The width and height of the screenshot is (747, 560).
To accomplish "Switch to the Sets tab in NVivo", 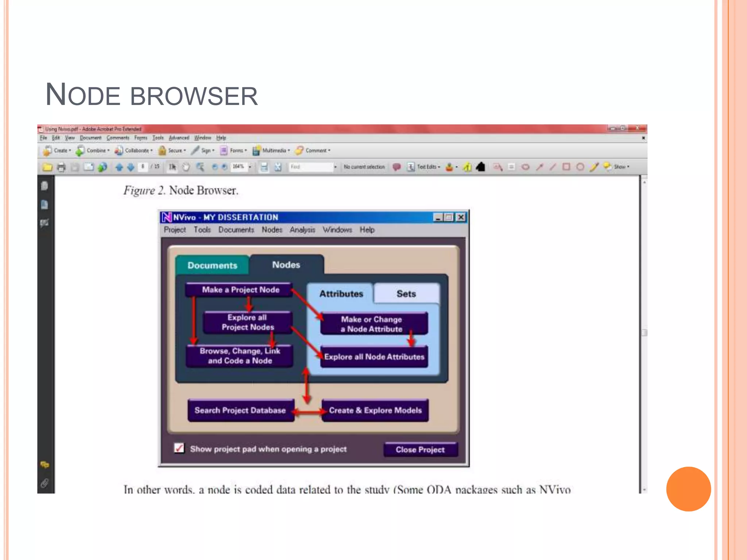I will click(x=406, y=293).
